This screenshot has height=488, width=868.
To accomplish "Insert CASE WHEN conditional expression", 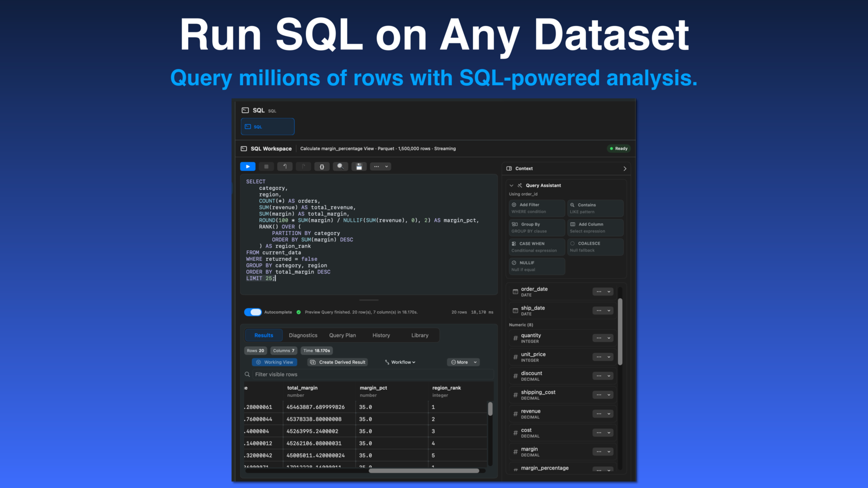I will click(x=537, y=247).
